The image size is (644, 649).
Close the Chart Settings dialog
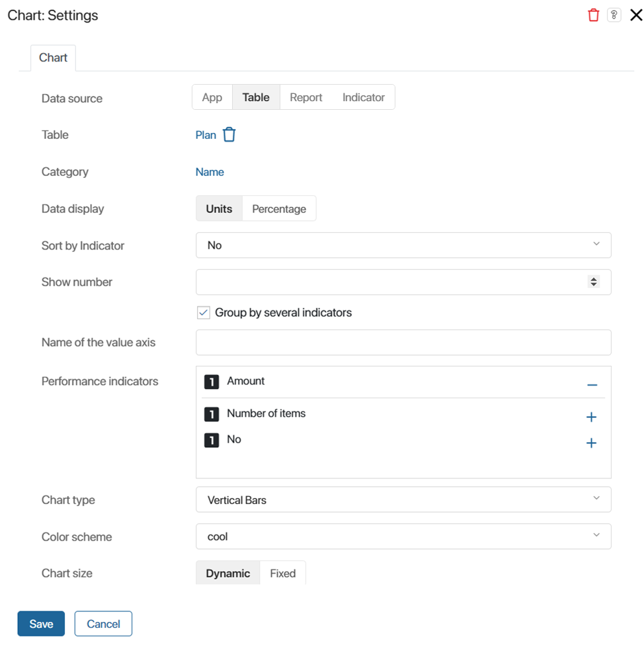[x=635, y=15]
